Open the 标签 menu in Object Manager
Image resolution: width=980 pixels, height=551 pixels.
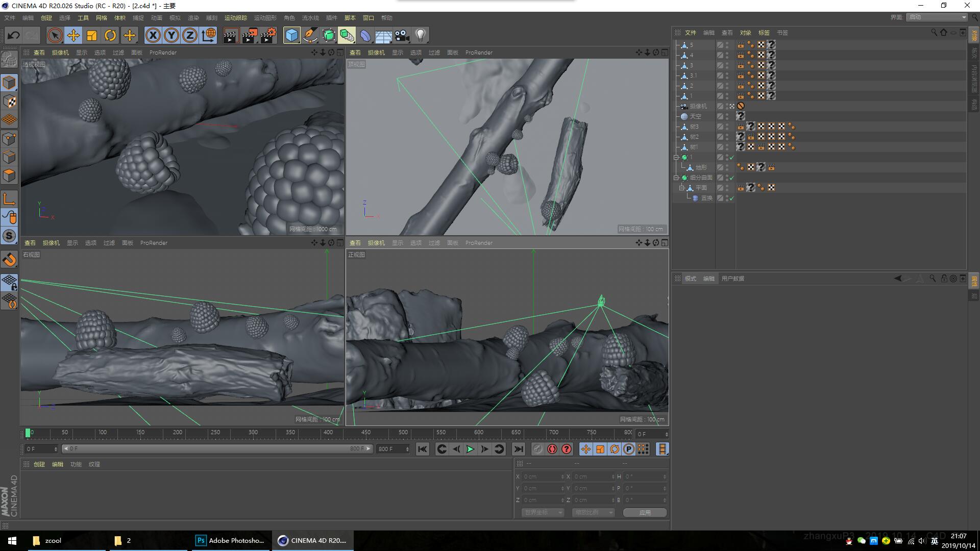764,33
